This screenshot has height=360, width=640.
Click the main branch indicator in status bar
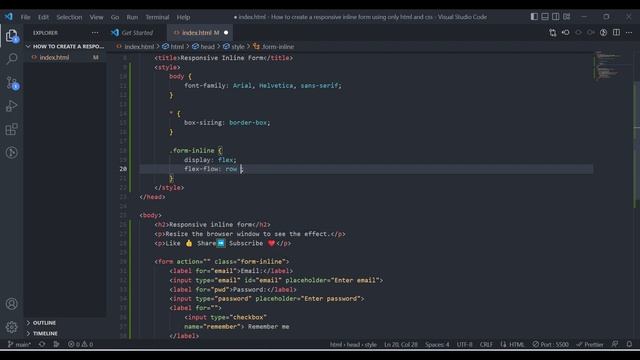point(19,344)
